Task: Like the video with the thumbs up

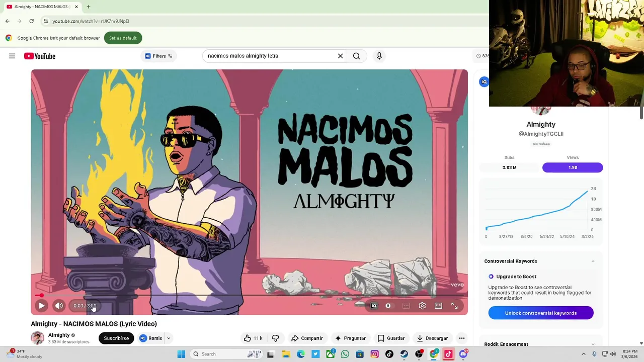Action: click(x=253, y=338)
